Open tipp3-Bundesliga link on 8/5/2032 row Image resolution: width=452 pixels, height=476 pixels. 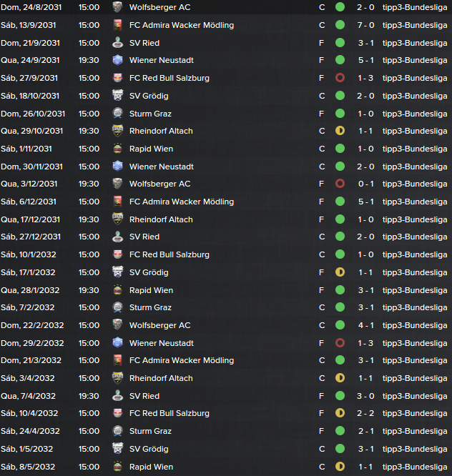pyautogui.click(x=415, y=467)
